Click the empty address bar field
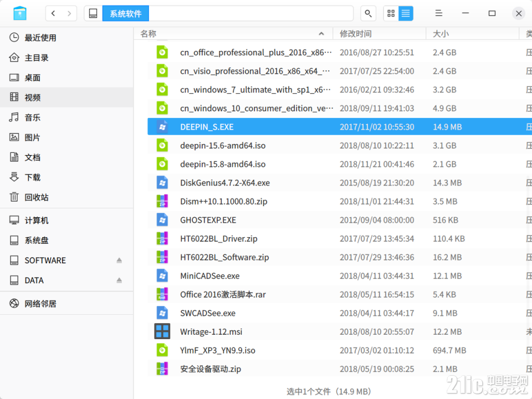 click(x=251, y=13)
